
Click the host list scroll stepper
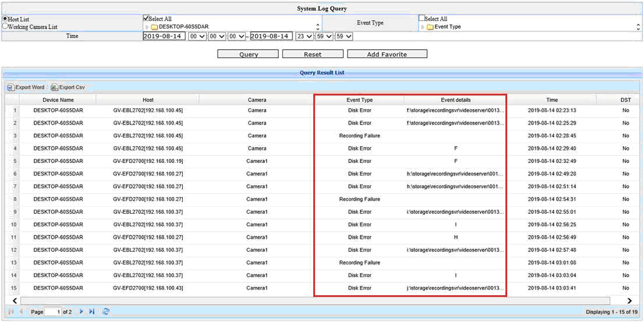[317, 27]
